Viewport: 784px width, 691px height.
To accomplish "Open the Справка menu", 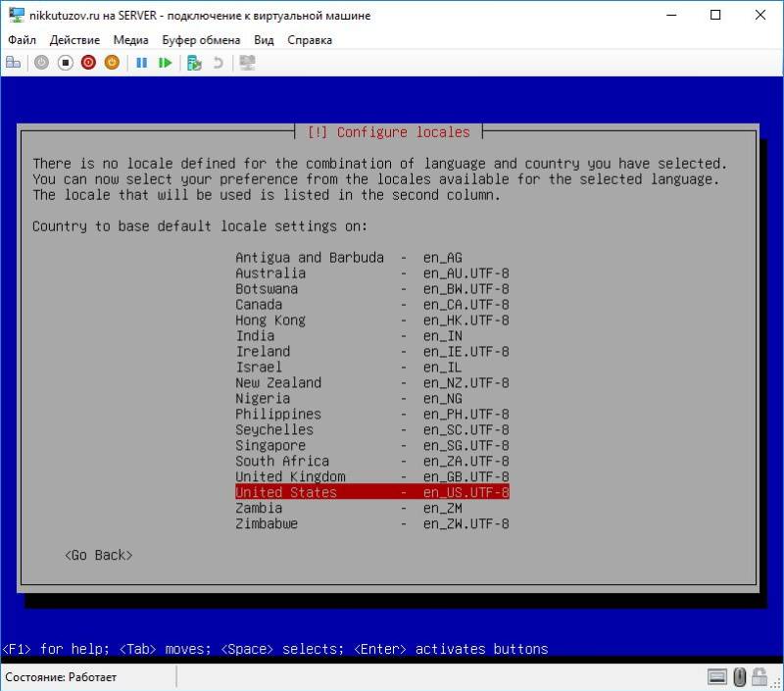I will tap(310, 40).
